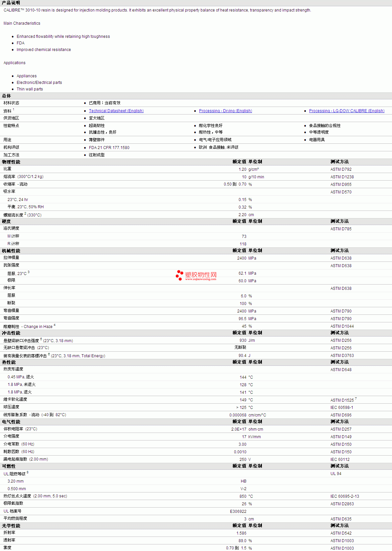Click 'Thin wall parts' application bullet
The width and height of the screenshot is (392, 551).
pyautogui.click(x=30, y=89)
